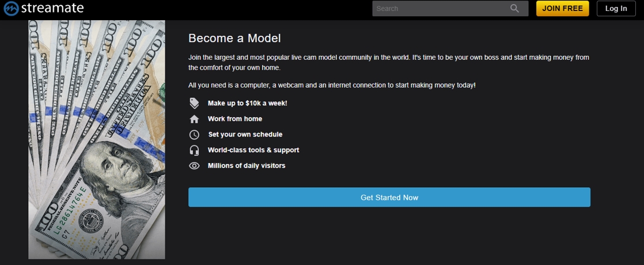The image size is (644, 265).
Task: Click the Streamate wordmark text
Action: pyautogui.click(x=52, y=8)
